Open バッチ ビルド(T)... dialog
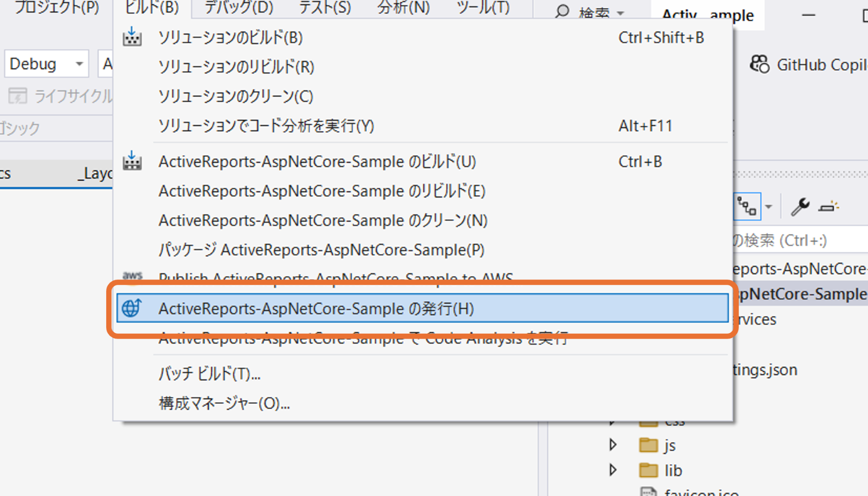This screenshot has height=496, width=868. (x=423, y=374)
